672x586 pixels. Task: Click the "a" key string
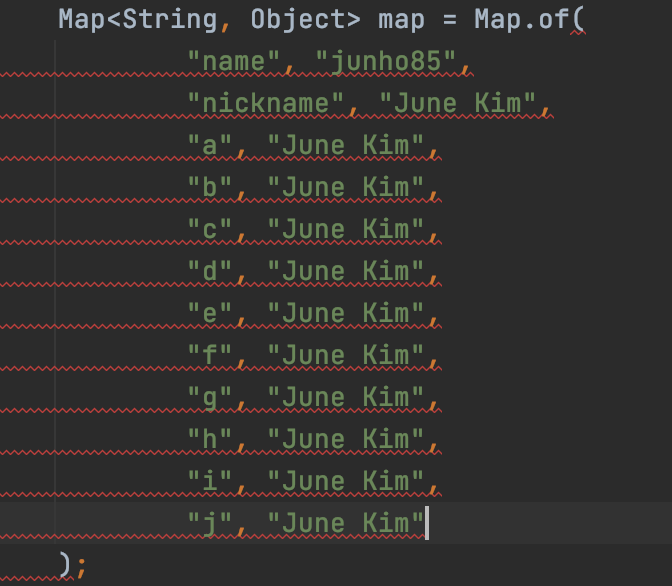tap(210, 145)
